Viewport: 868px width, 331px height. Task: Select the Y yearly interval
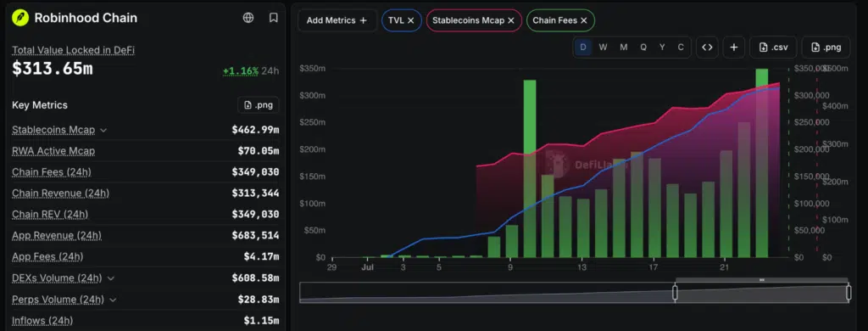(x=662, y=48)
